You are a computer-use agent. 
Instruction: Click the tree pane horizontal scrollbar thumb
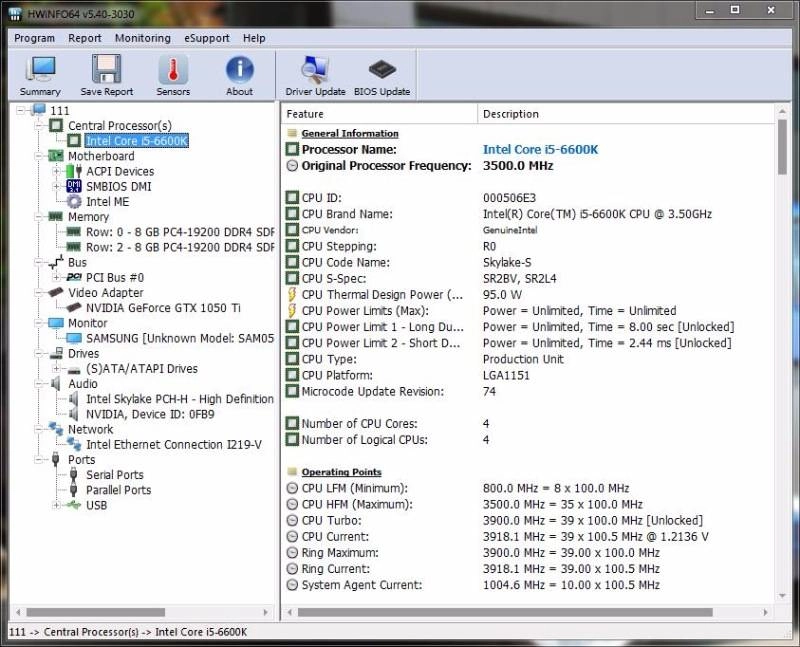tap(95, 612)
